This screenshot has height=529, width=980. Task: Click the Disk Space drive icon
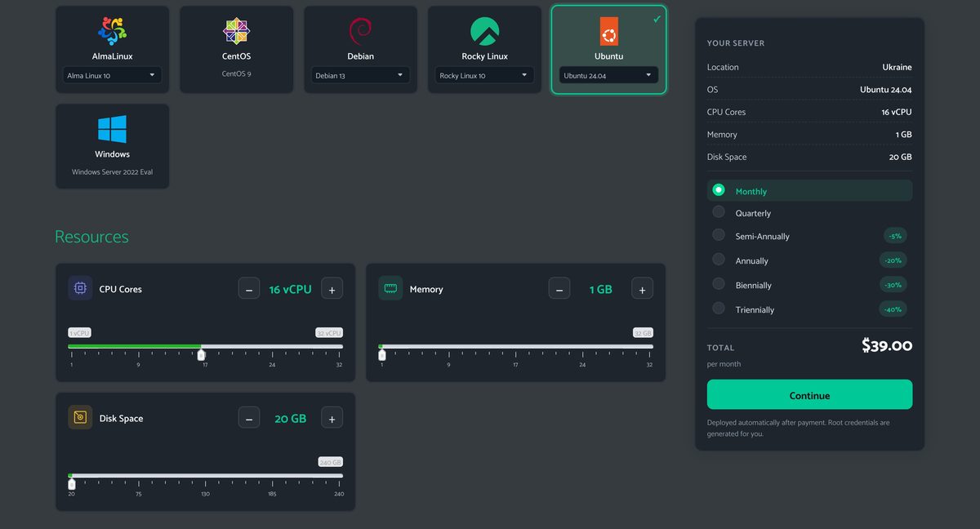click(80, 418)
